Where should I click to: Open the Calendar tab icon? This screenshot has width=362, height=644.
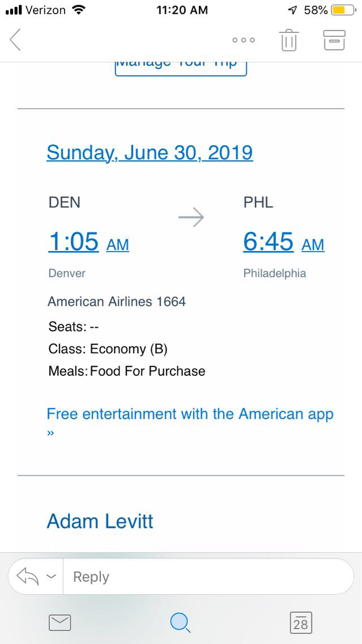[300, 622]
